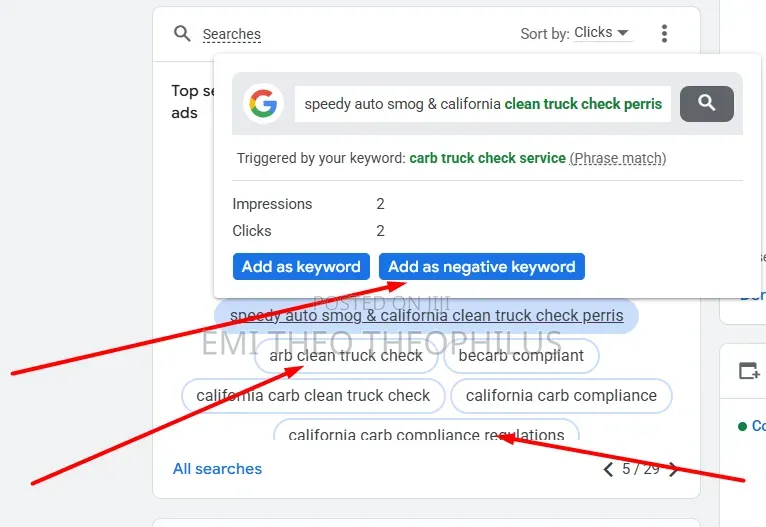
Task: Select the 'california carb clean truck check' chip
Action: [x=313, y=396]
